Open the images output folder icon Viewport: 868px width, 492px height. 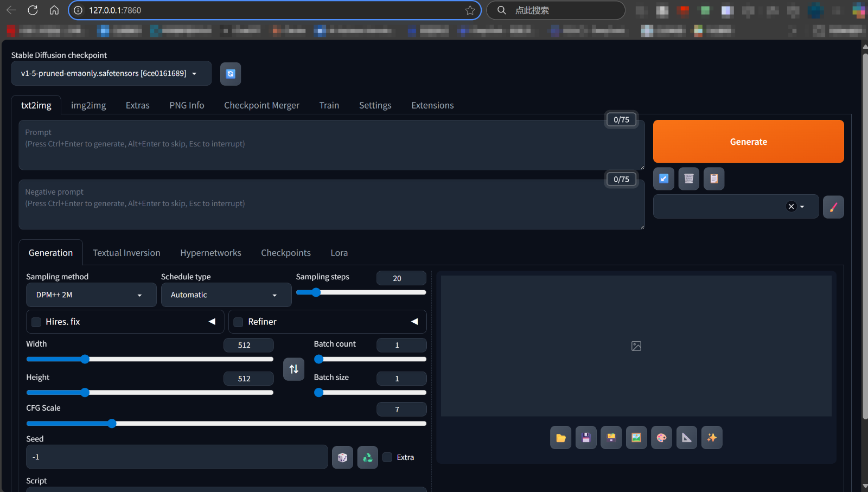point(560,438)
